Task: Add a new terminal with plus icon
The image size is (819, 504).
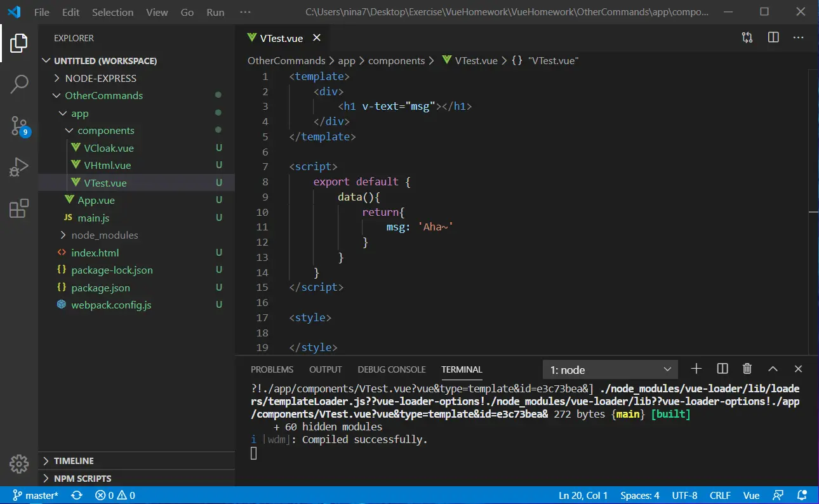Action: click(696, 369)
